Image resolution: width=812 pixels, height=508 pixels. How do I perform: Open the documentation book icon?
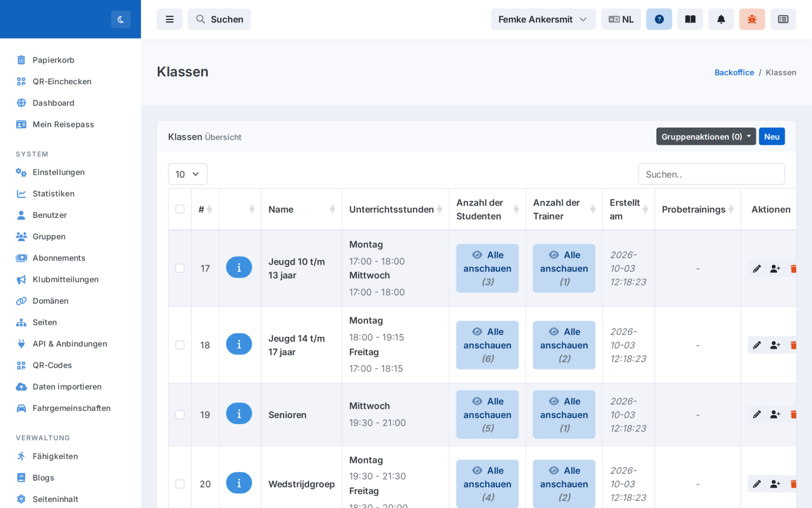coord(690,19)
